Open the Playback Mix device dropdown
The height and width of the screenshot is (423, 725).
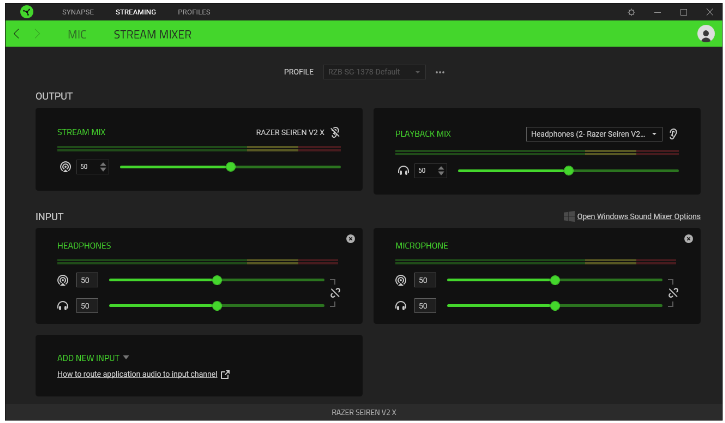(594, 134)
